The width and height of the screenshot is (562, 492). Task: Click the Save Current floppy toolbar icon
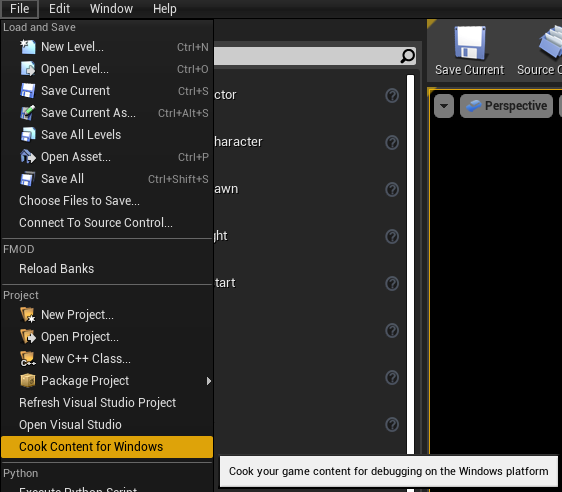pos(470,43)
